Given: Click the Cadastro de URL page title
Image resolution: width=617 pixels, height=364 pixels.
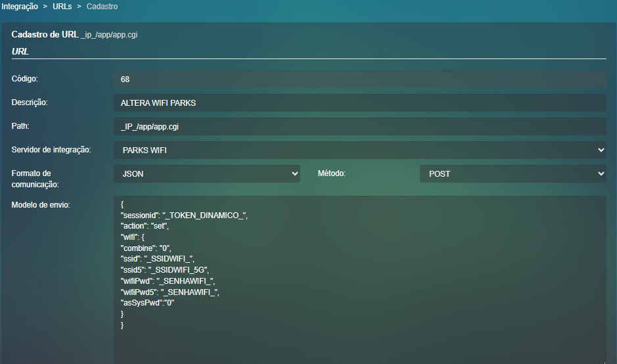Looking at the screenshot, I should [x=45, y=34].
